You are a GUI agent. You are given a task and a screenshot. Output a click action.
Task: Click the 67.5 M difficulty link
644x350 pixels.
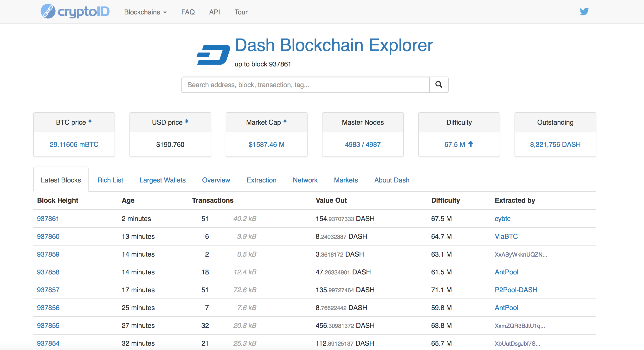tap(455, 144)
